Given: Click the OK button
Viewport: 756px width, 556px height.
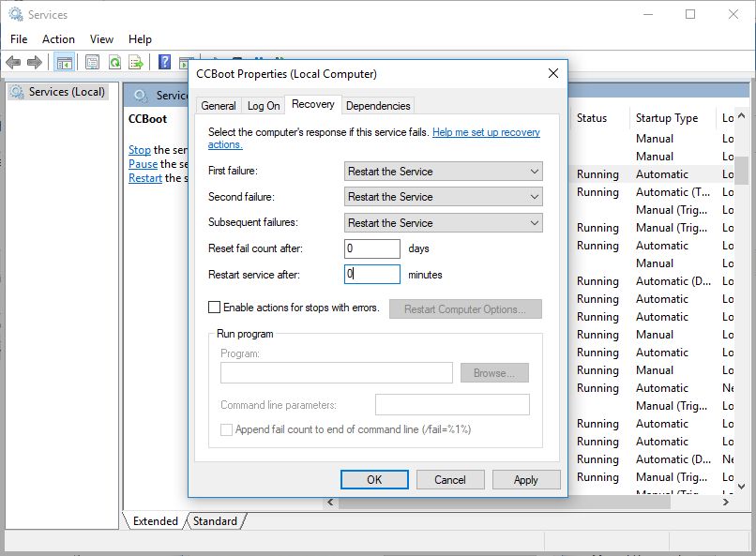Looking at the screenshot, I should [x=374, y=479].
